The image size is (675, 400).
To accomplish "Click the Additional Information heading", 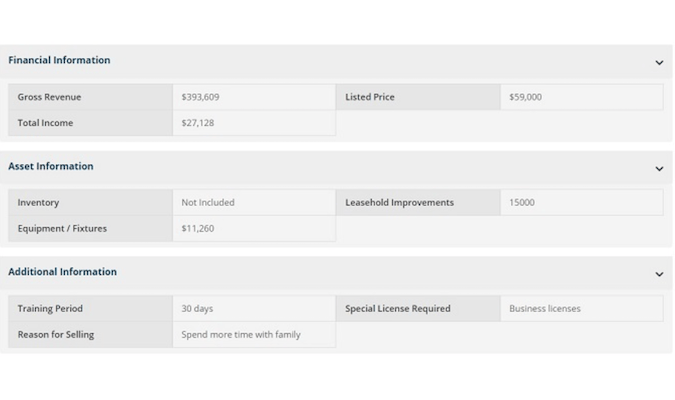I will (x=62, y=272).
